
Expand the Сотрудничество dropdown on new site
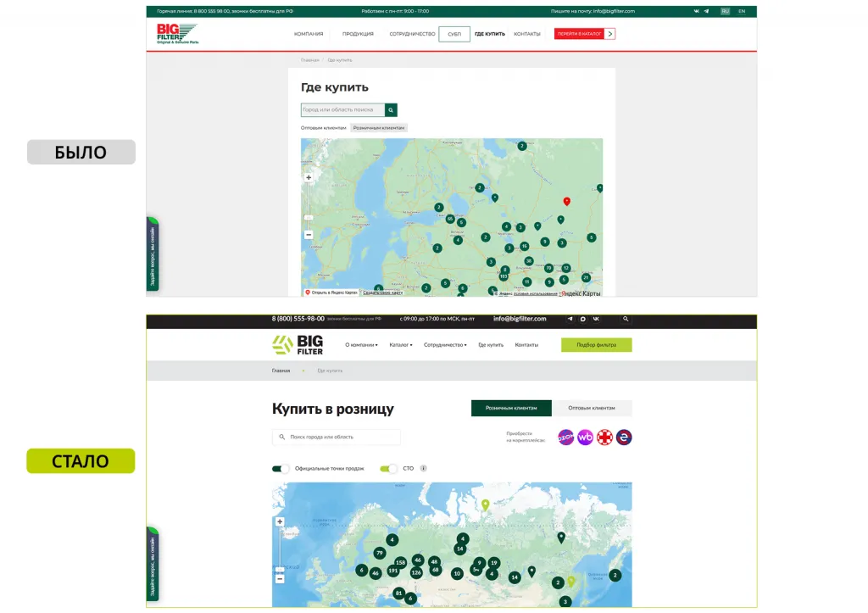tap(445, 345)
